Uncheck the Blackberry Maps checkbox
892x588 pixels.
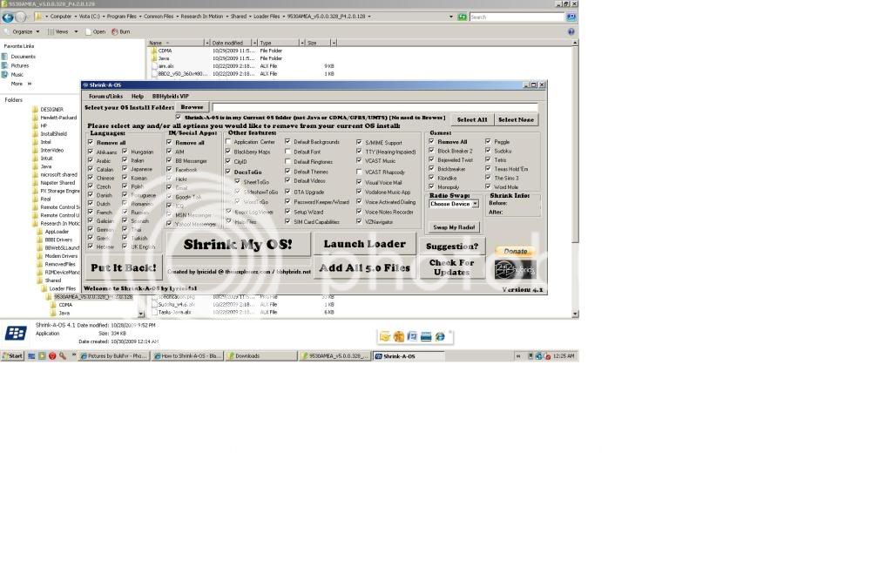pyautogui.click(x=228, y=152)
